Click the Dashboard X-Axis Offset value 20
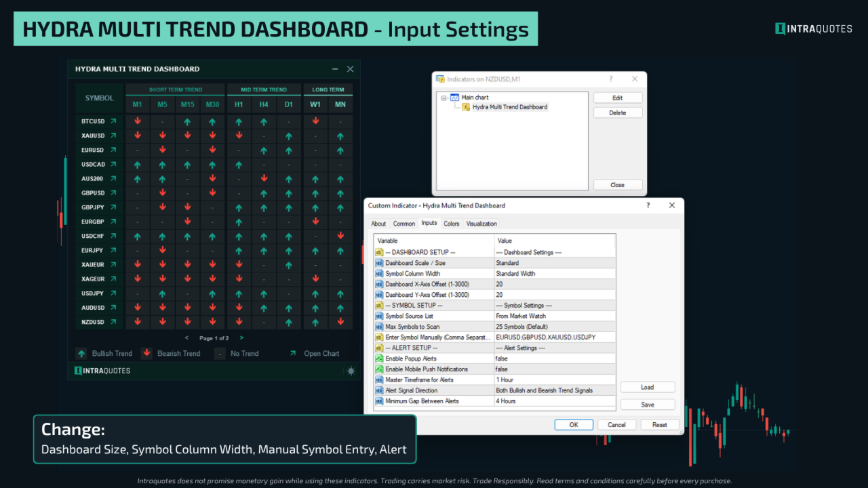Screen dimensions: 868x488 [555, 284]
